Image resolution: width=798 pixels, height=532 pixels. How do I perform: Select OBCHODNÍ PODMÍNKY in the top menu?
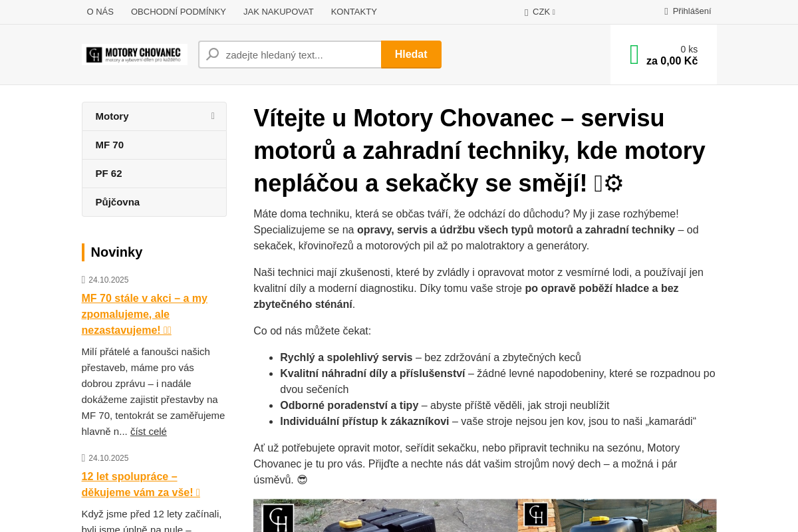pos(178,11)
